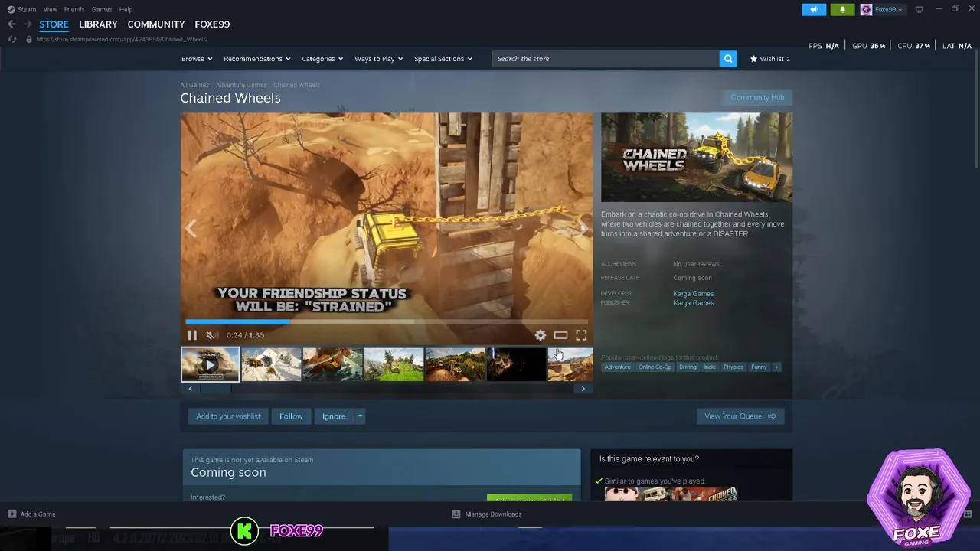The height and width of the screenshot is (551, 980).
Task: Go back with the navigation arrow
Action: 11,24
